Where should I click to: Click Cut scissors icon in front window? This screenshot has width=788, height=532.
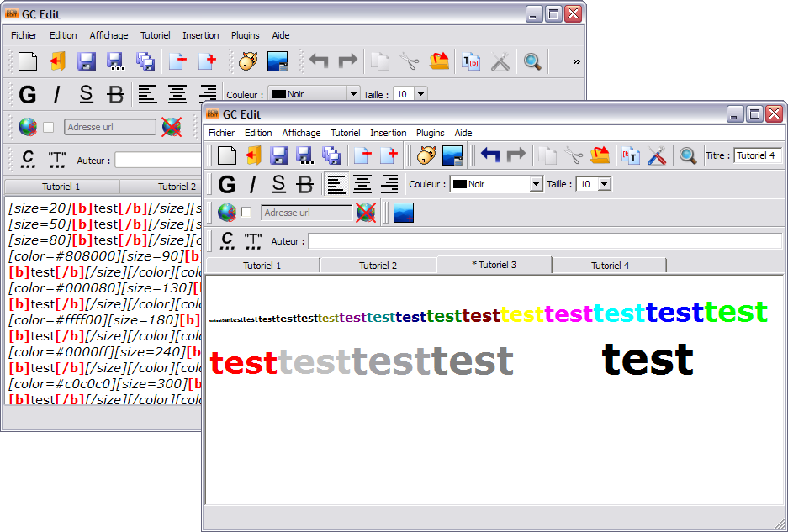coord(574,155)
